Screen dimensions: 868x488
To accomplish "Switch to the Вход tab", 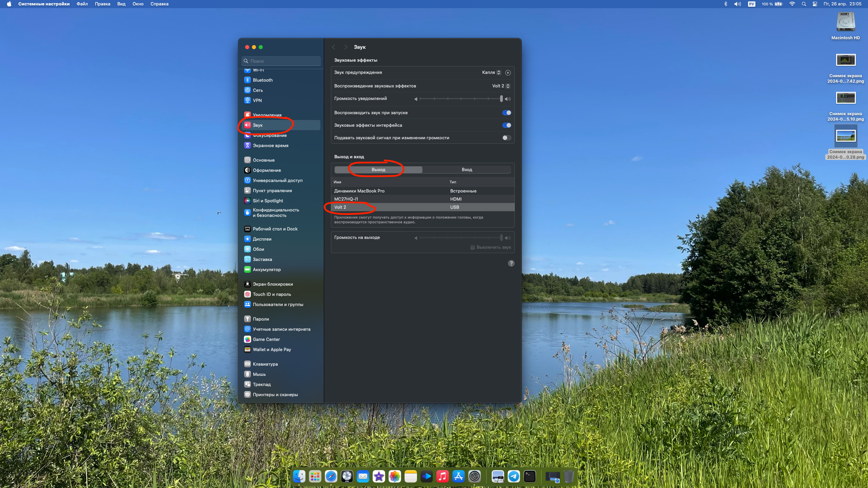I will tap(467, 169).
